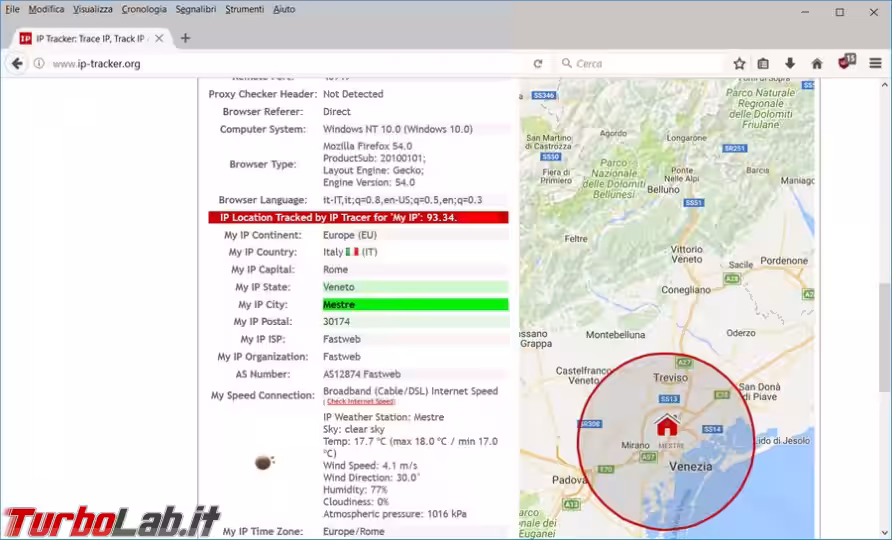Click Treviso label on the map
The image size is (892, 540).
[671, 377]
